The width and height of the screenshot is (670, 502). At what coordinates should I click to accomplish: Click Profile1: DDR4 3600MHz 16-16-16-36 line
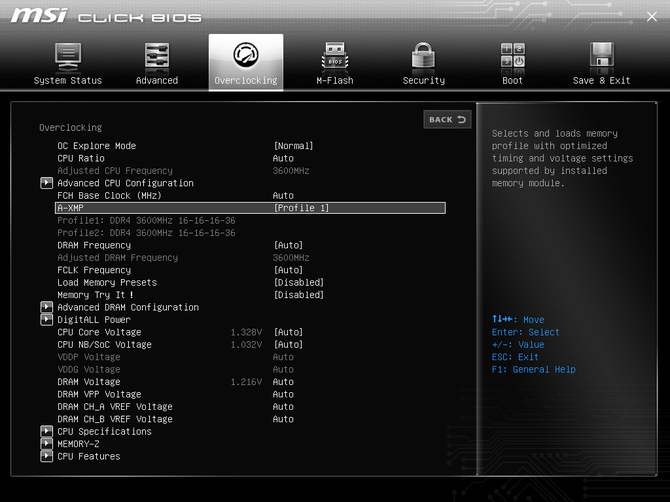coord(146,220)
